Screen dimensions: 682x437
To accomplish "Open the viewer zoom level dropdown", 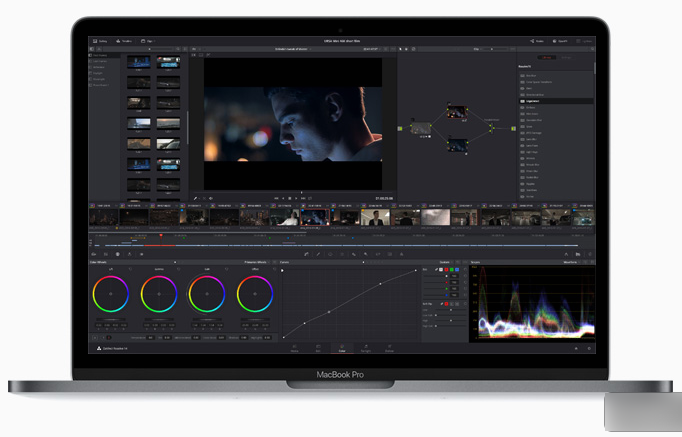I will click(x=195, y=49).
